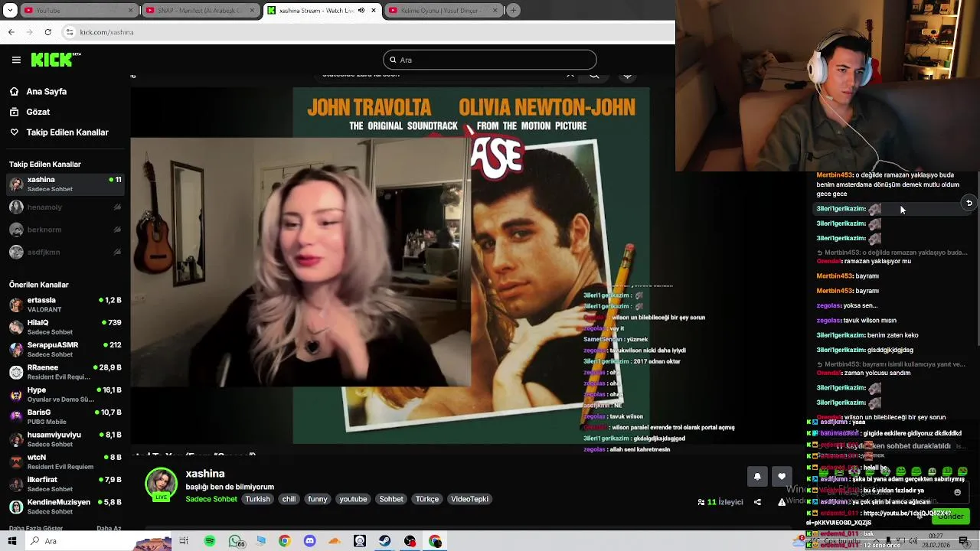Open recommended channel husamvuyivuyu

pos(65,439)
